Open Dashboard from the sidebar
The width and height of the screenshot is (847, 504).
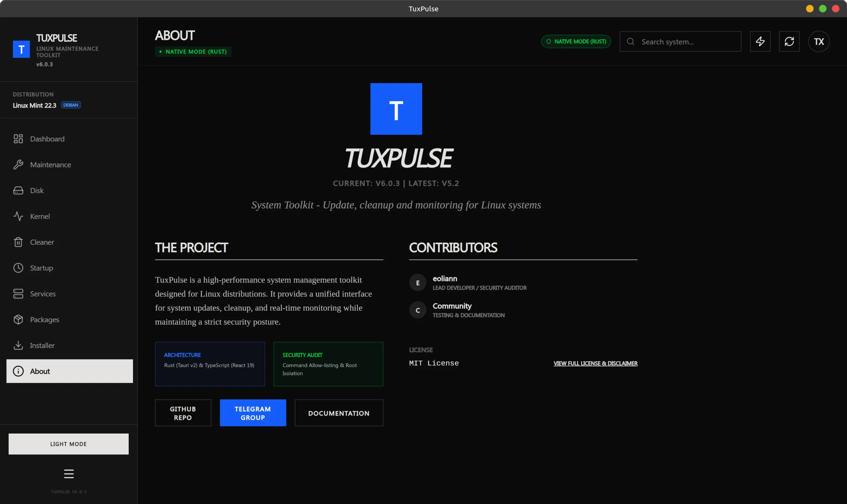(47, 139)
